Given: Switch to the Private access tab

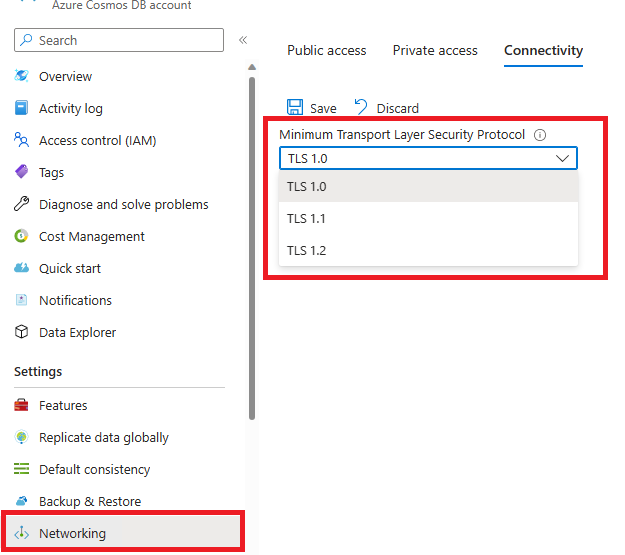Looking at the screenshot, I should [x=435, y=51].
